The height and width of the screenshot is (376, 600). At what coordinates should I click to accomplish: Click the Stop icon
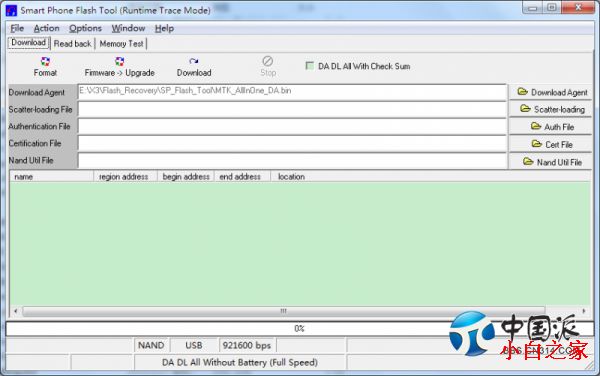[x=267, y=61]
